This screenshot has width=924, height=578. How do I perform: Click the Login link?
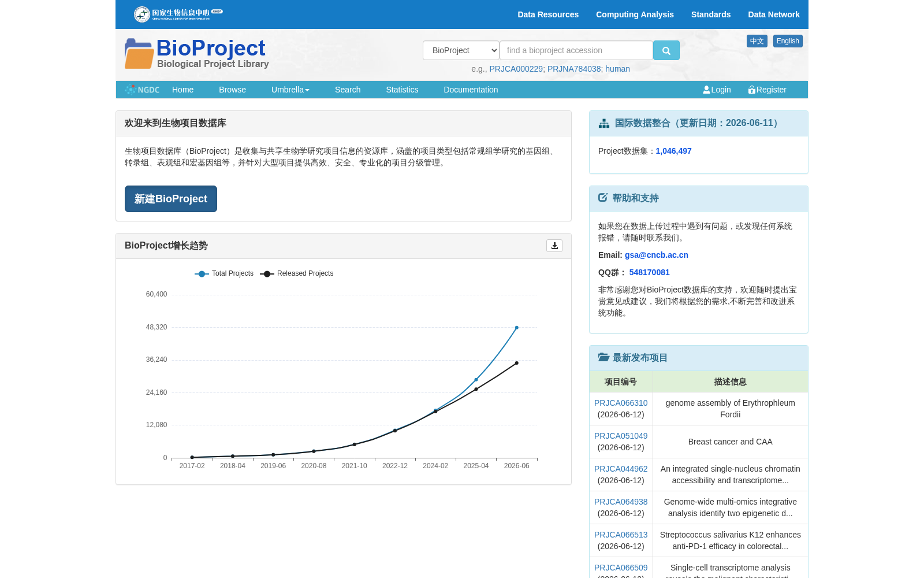(717, 90)
